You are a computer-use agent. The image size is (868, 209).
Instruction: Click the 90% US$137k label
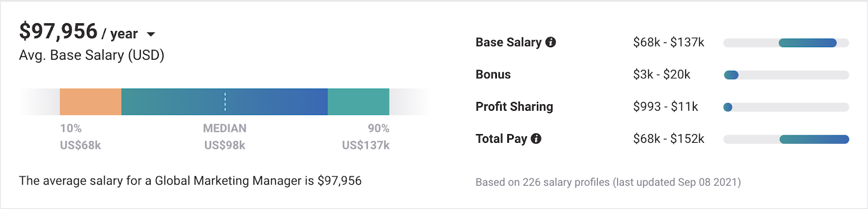click(366, 137)
